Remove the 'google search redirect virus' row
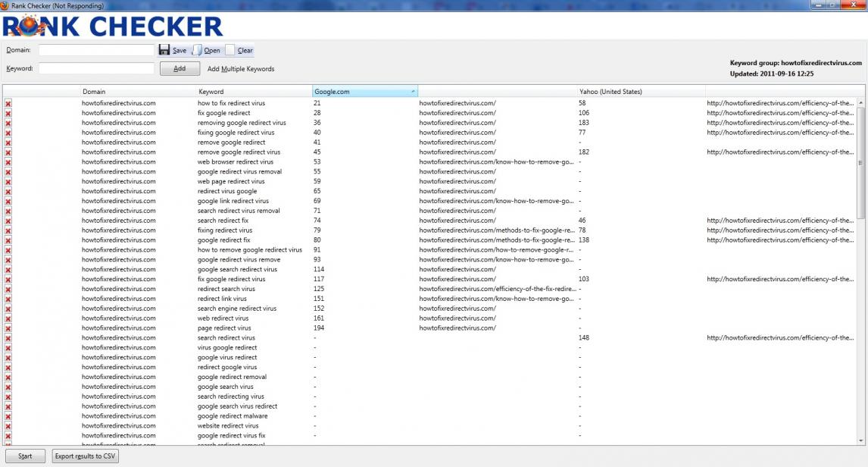This screenshot has height=467, width=868. point(8,270)
